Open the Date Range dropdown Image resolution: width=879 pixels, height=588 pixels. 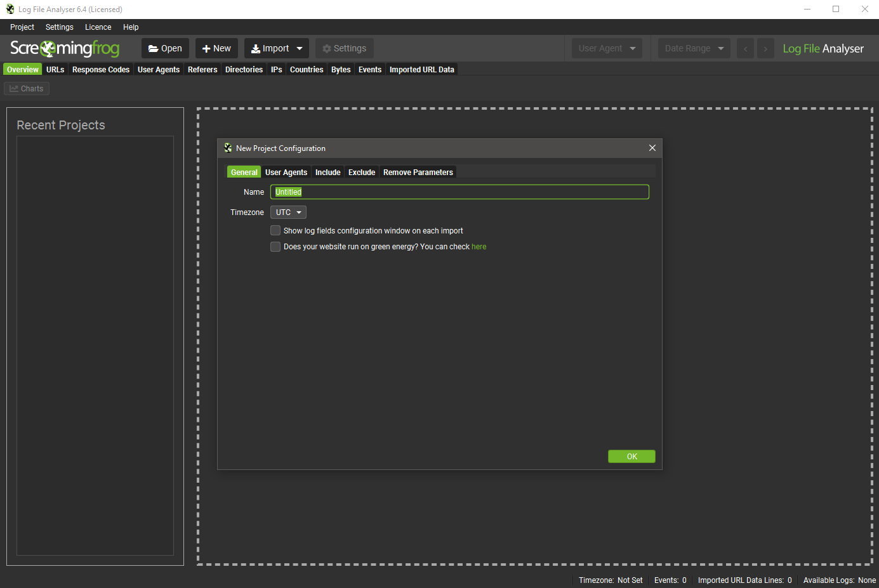[694, 49]
